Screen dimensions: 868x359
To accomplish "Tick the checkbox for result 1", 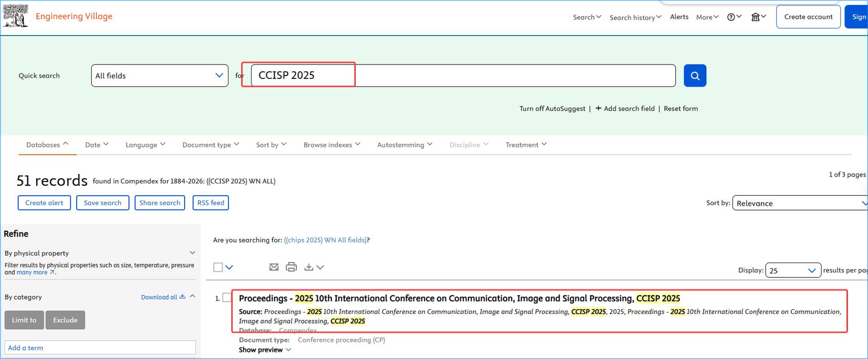I will click(227, 298).
